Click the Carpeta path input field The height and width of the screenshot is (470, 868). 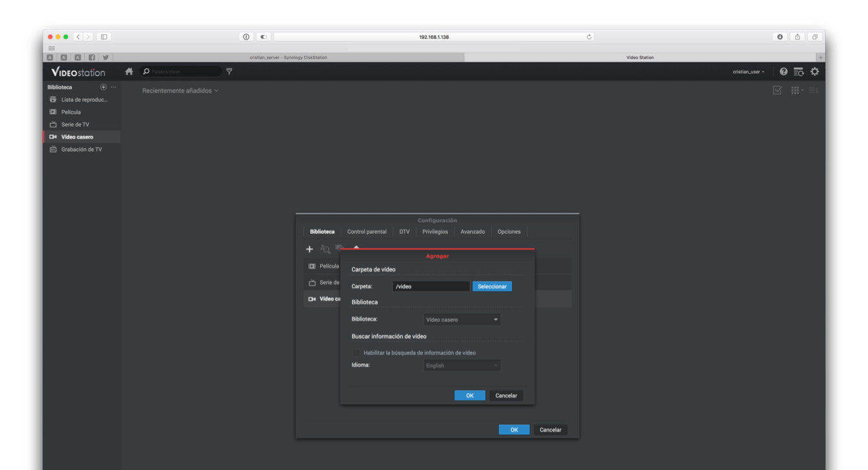[x=431, y=286]
